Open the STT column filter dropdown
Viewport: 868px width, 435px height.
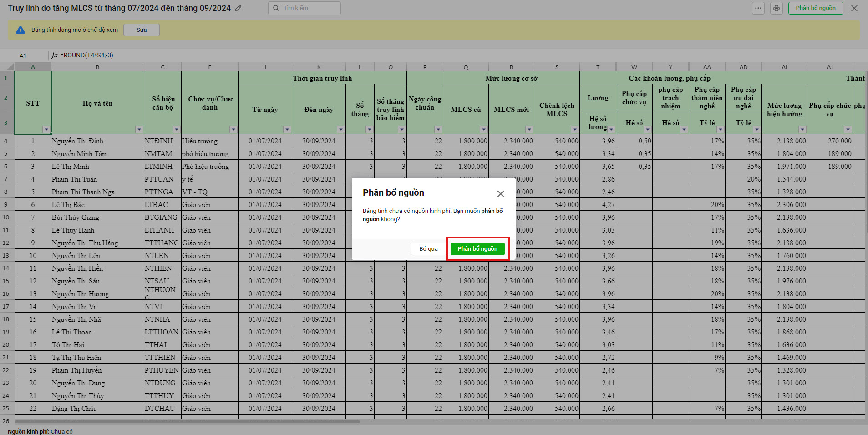pos(46,130)
